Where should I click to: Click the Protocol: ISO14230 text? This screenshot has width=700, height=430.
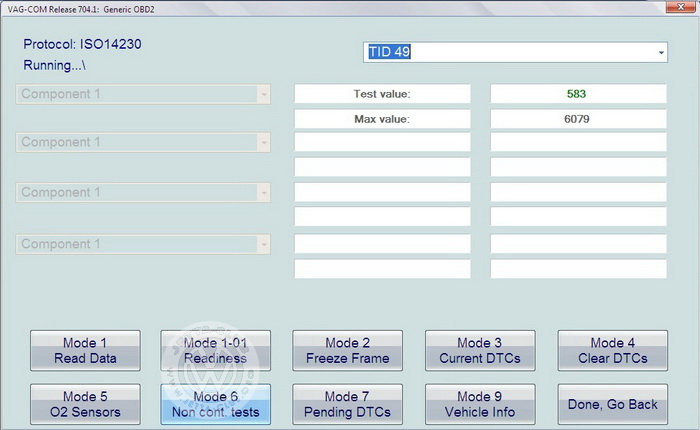click(83, 44)
